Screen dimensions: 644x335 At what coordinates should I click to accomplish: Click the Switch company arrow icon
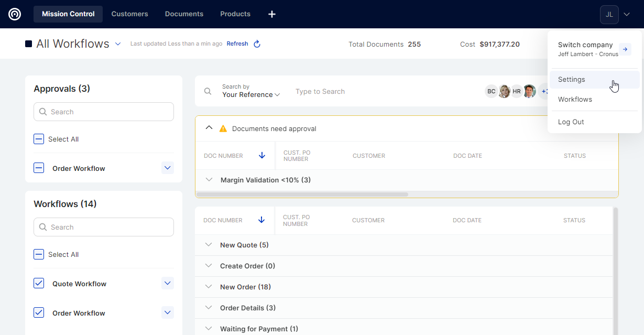click(625, 49)
